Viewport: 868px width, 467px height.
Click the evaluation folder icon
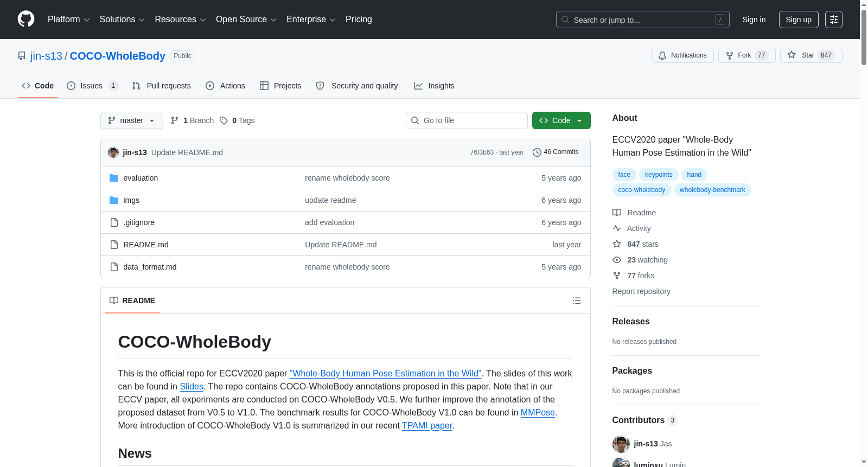[x=114, y=178]
